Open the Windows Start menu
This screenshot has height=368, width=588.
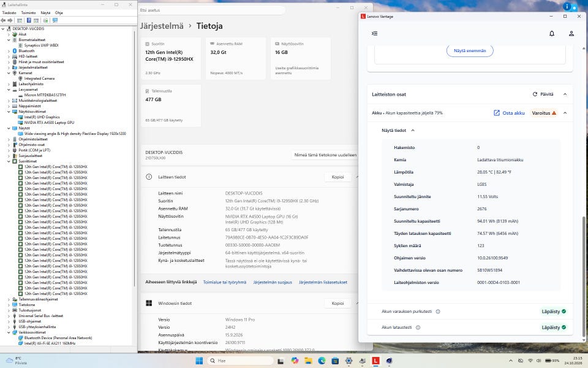pos(199,361)
